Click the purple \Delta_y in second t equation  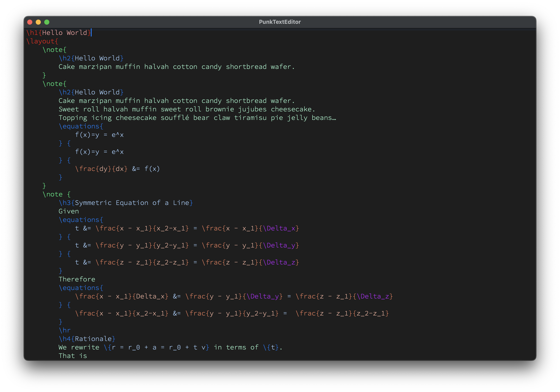(x=279, y=245)
